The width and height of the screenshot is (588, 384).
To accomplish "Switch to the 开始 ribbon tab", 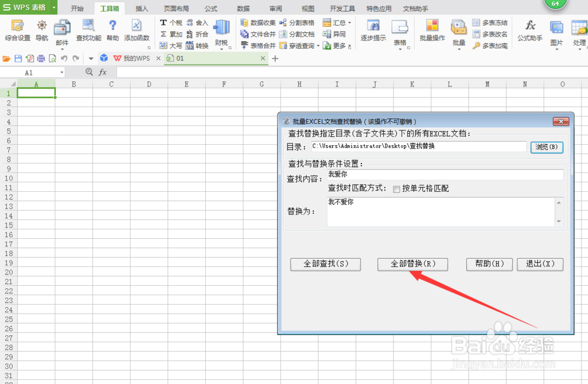I will 76,8.
